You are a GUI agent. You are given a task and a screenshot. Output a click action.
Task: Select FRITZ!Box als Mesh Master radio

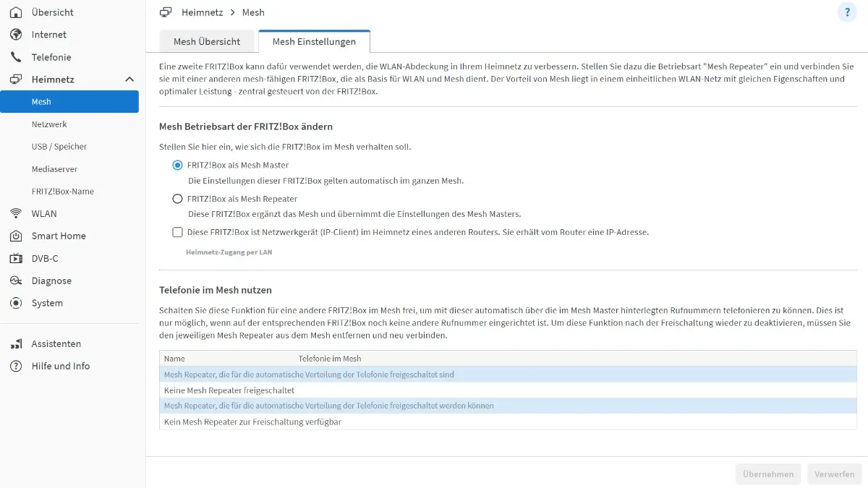177,166
